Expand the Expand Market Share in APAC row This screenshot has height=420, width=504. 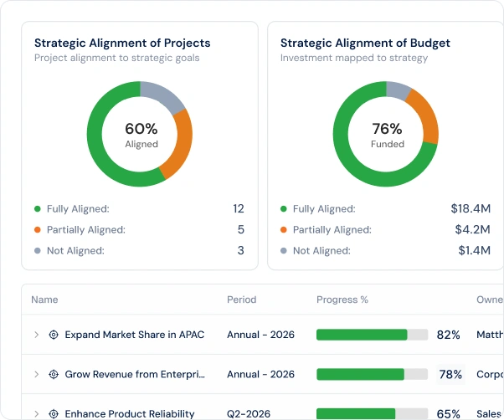(x=36, y=335)
